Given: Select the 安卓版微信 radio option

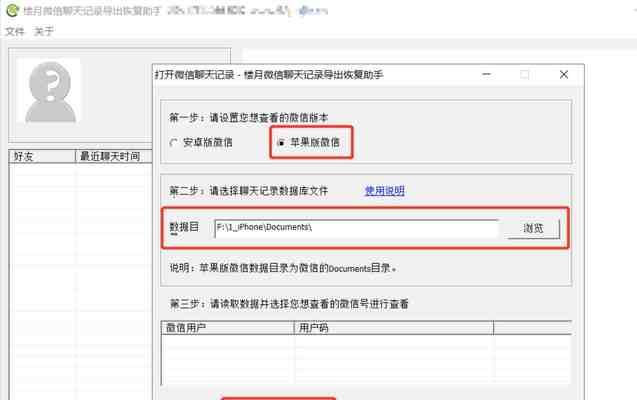Looking at the screenshot, I should [201, 143].
